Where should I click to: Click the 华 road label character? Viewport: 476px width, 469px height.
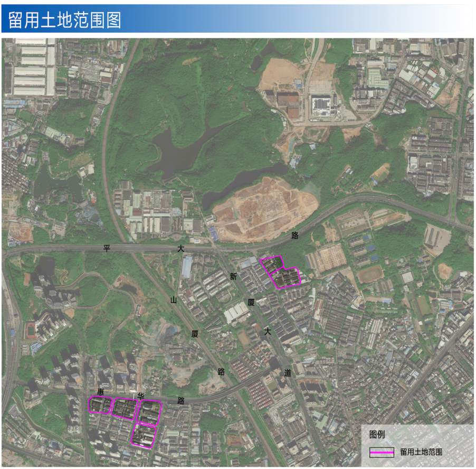pyautogui.click(x=141, y=396)
